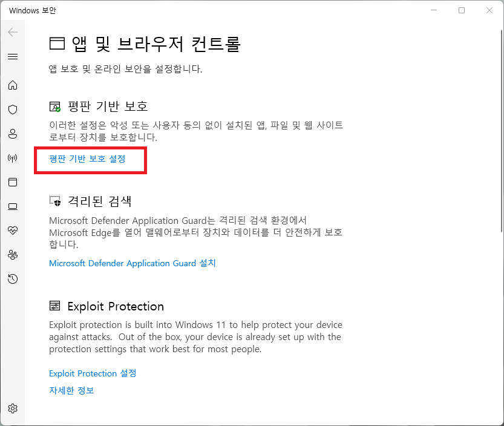Click the 격리된 검색 heading text

[100, 202]
